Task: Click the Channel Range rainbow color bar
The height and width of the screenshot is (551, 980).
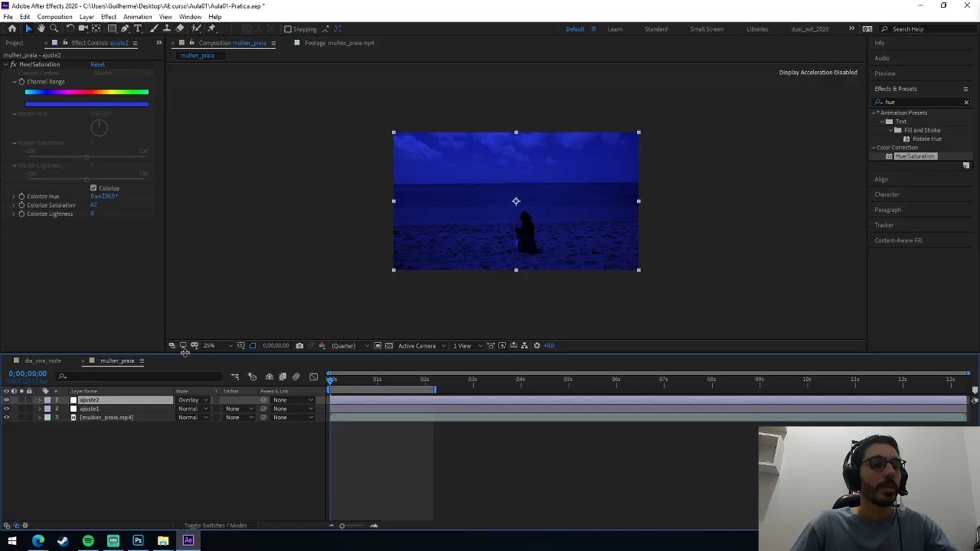Action: tap(87, 92)
